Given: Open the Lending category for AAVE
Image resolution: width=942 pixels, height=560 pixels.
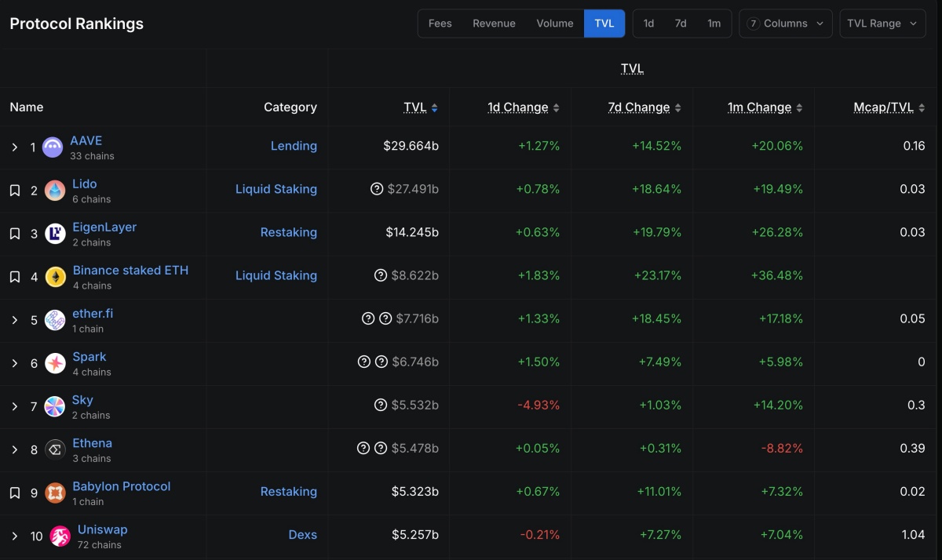Looking at the screenshot, I should 294,146.
